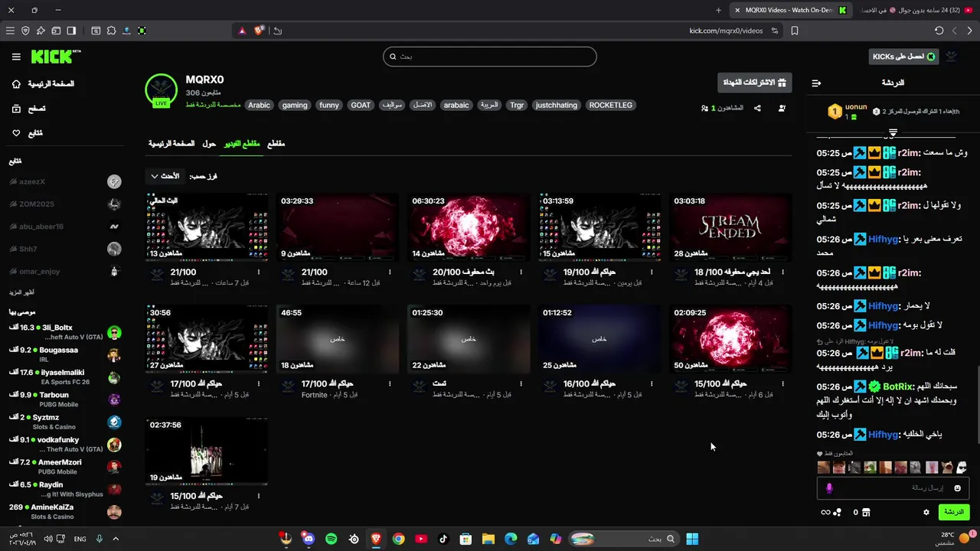Open Browse in the sidebar

click(29, 109)
